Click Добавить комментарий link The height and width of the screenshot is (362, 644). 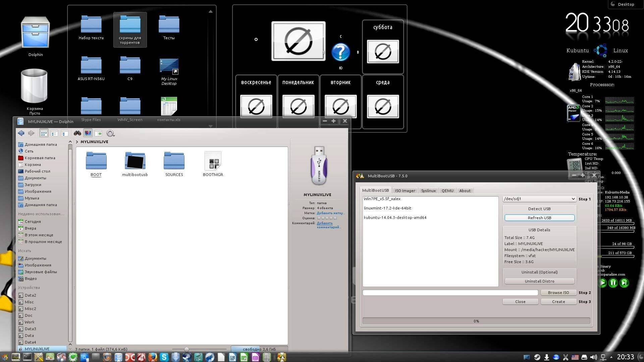point(328,225)
